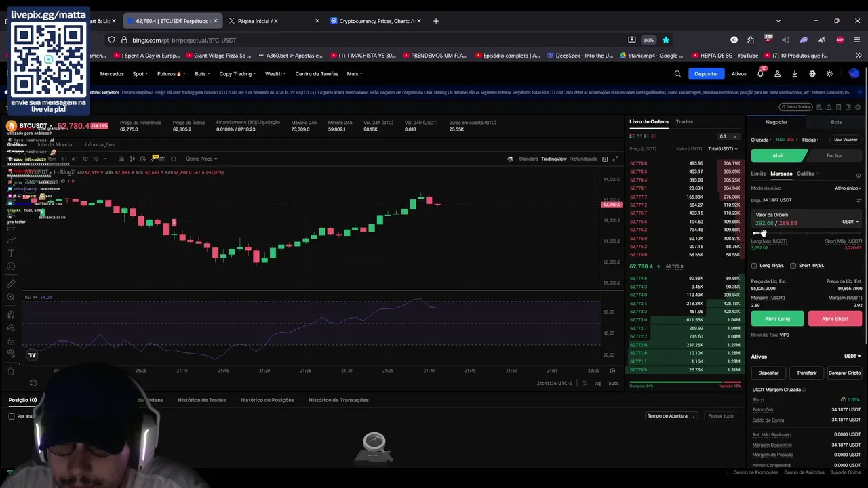Enable Long TP/SL checkbox
The image size is (868, 488).
(754, 266)
